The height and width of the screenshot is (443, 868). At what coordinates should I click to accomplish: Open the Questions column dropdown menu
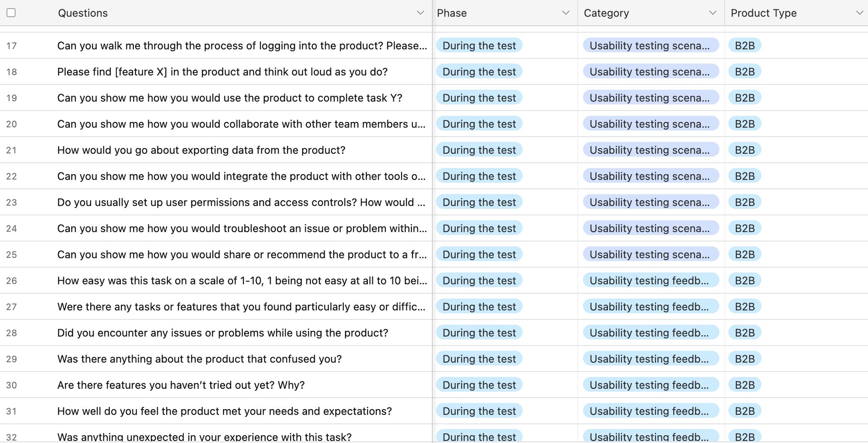pos(419,13)
